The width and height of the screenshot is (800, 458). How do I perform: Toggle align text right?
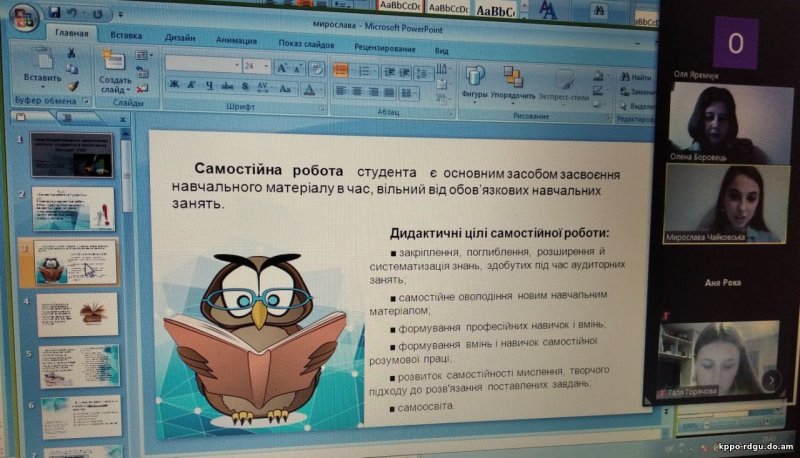pyautogui.click(x=373, y=92)
